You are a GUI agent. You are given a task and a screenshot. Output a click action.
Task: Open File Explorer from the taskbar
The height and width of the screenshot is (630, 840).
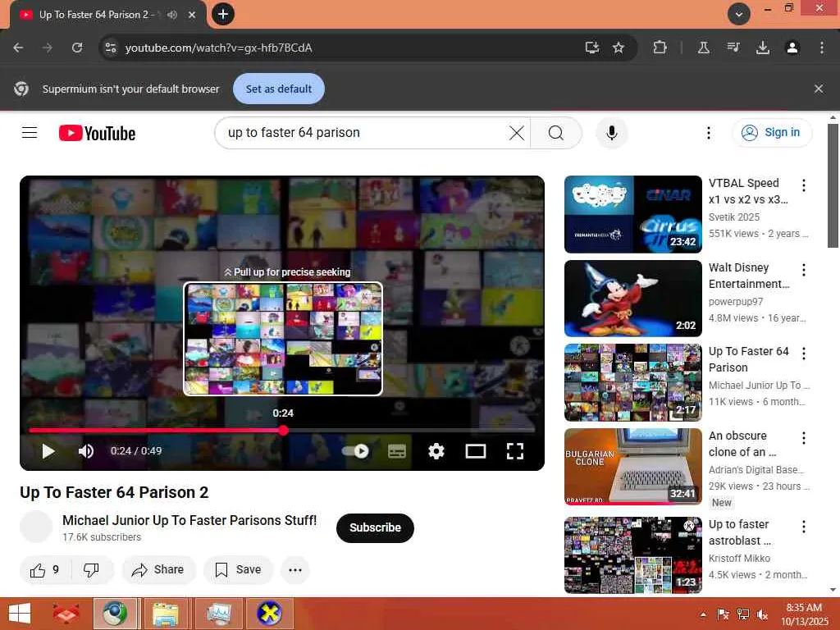[166, 614]
